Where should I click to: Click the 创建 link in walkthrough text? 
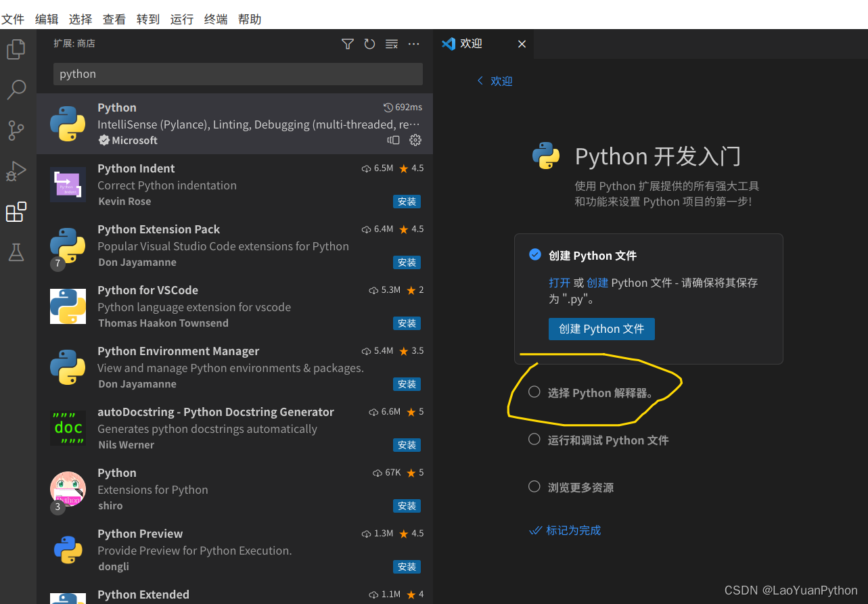coord(597,283)
